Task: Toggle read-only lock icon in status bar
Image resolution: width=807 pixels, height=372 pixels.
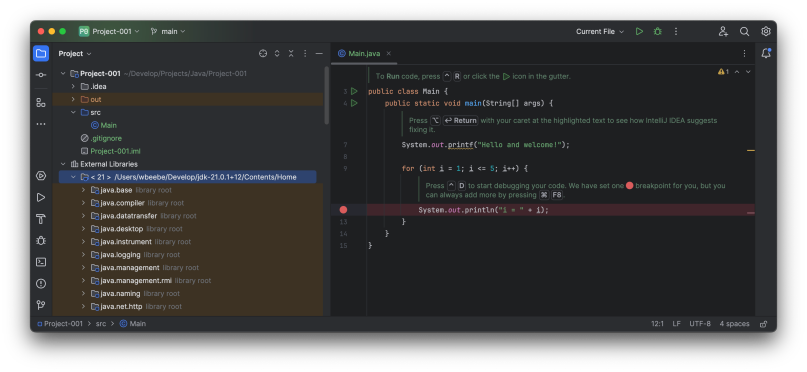Action: [764, 324]
